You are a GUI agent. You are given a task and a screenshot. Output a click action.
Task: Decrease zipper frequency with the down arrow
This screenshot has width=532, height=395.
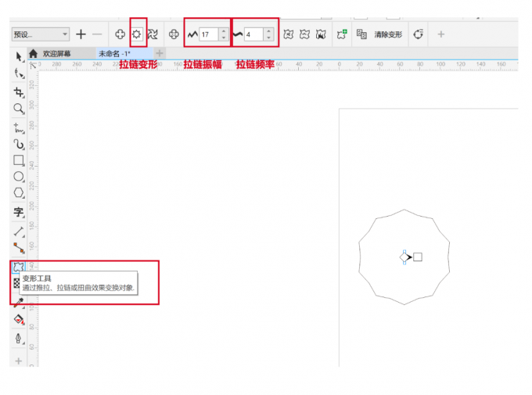[268, 38]
